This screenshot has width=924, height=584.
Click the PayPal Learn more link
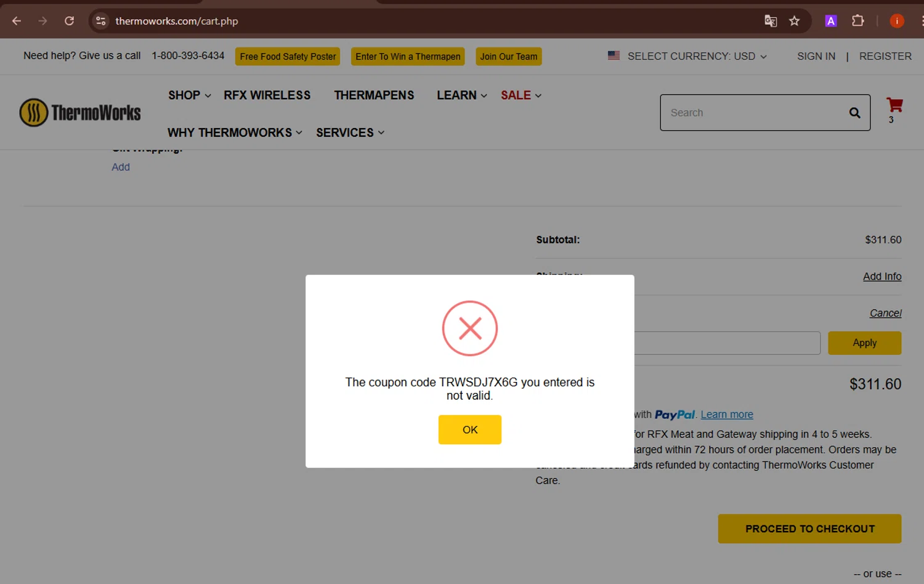(727, 415)
